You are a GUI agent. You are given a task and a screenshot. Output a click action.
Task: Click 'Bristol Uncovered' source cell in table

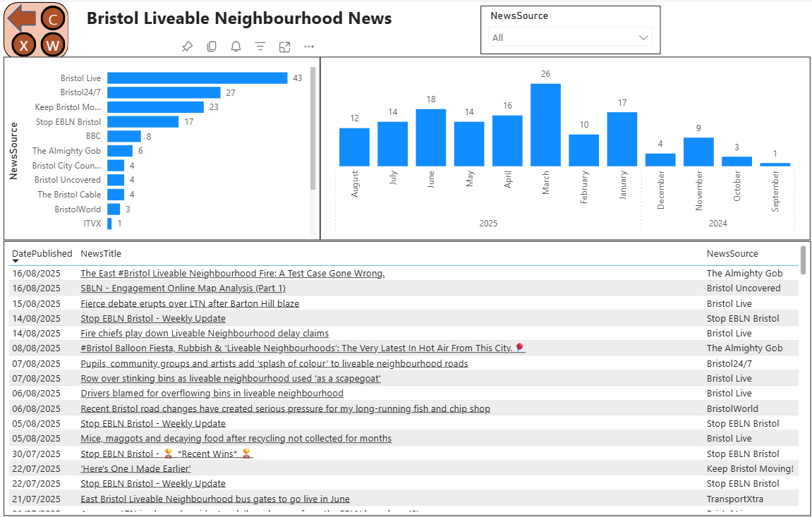coord(744,288)
